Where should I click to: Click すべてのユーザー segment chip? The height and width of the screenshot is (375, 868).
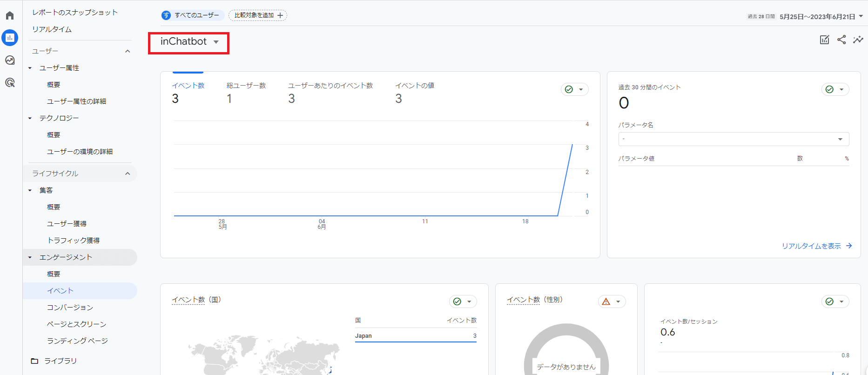(x=192, y=15)
